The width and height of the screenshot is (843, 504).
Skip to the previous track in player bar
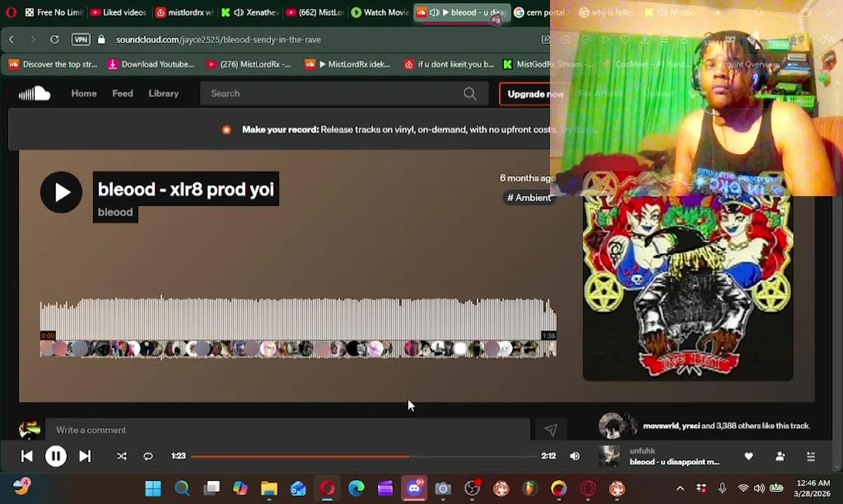click(27, 456)
